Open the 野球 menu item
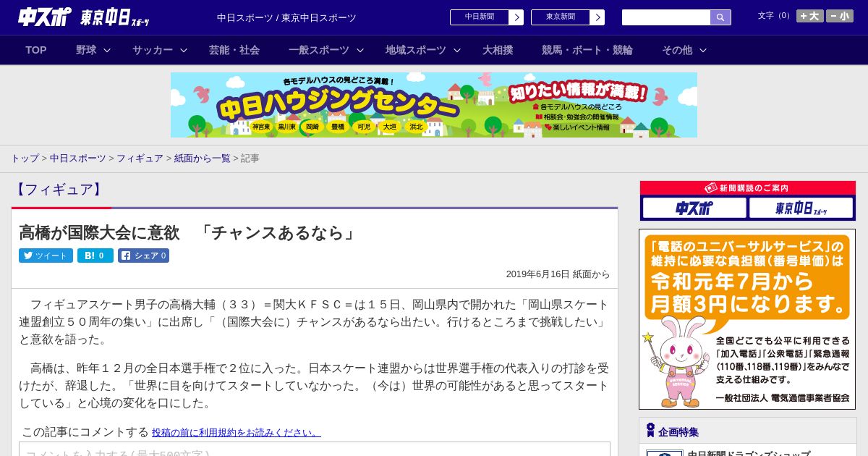The width and height of the screenshot is (868, 456). 86,50
